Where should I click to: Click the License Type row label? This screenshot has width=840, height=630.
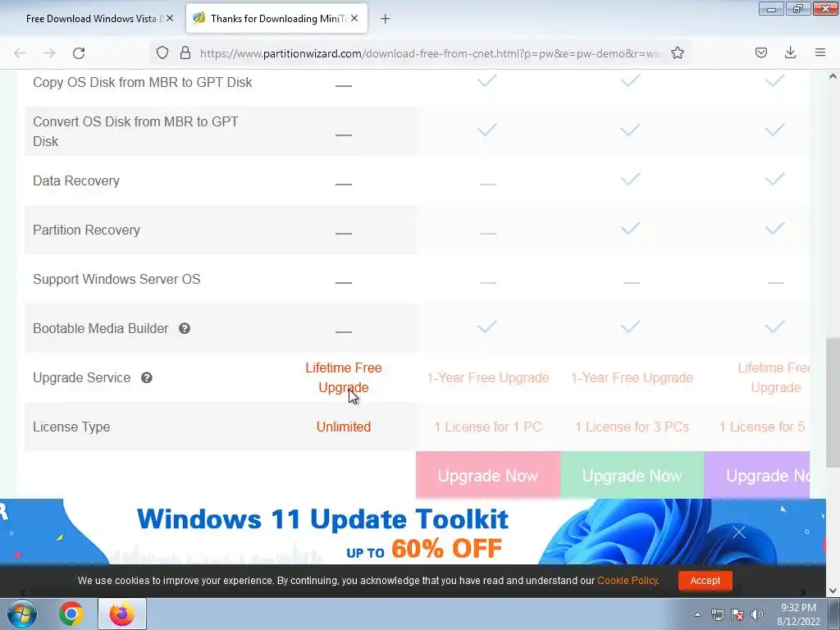tap(71, 427)
